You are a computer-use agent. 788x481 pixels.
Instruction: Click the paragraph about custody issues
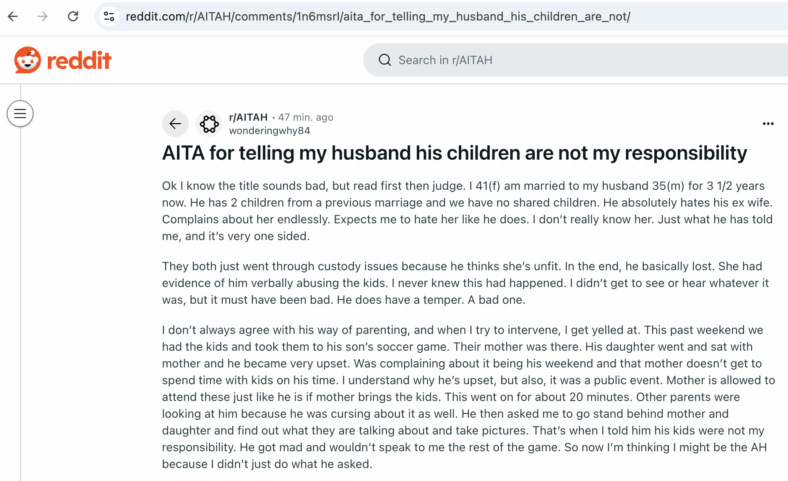(465, 283)
